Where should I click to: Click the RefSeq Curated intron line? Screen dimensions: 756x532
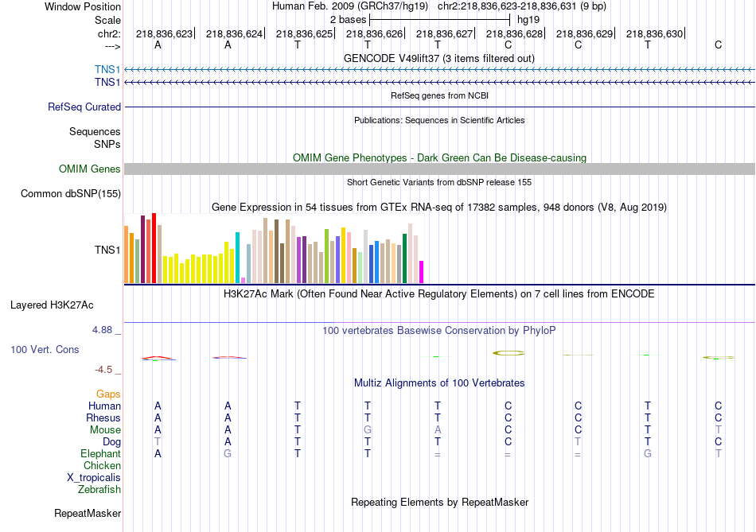439,107
